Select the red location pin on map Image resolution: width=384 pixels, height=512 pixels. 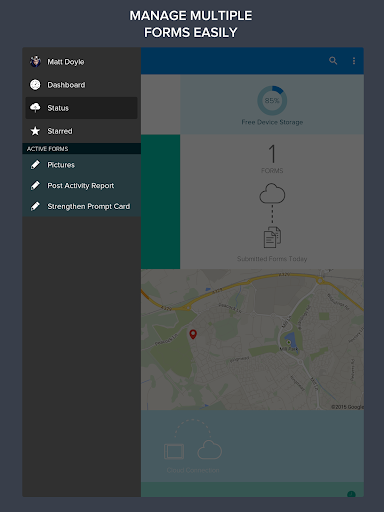point(193,334)
